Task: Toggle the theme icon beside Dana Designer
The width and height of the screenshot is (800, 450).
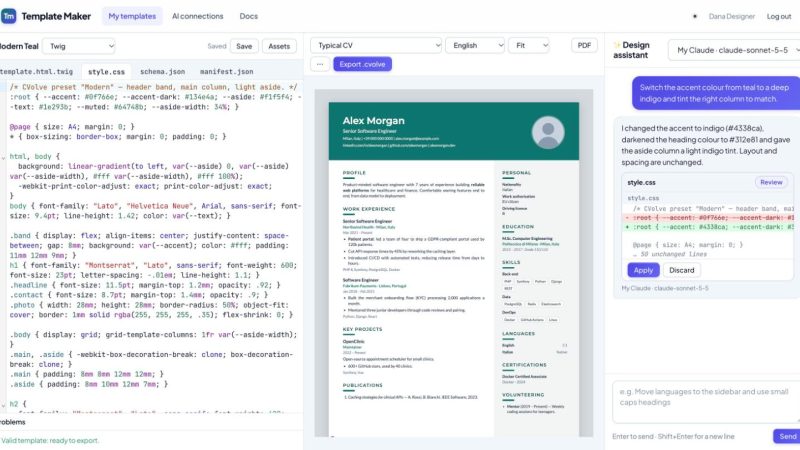Action: click(694, 16)
